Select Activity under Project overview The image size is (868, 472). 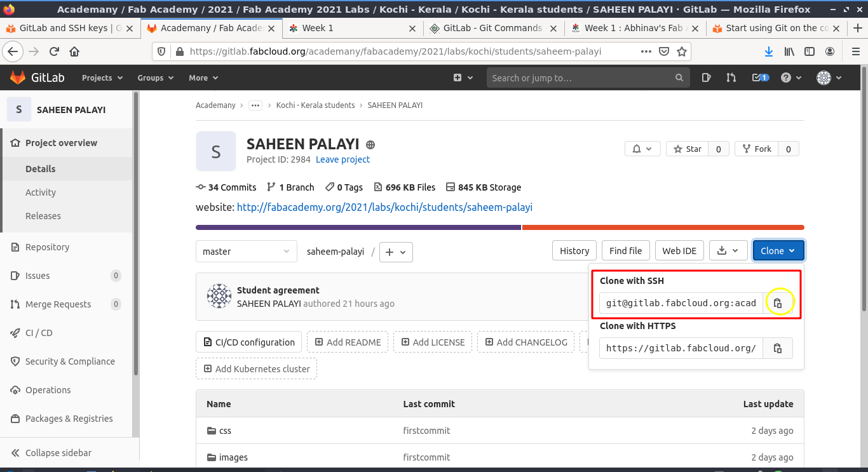[41, 192]
